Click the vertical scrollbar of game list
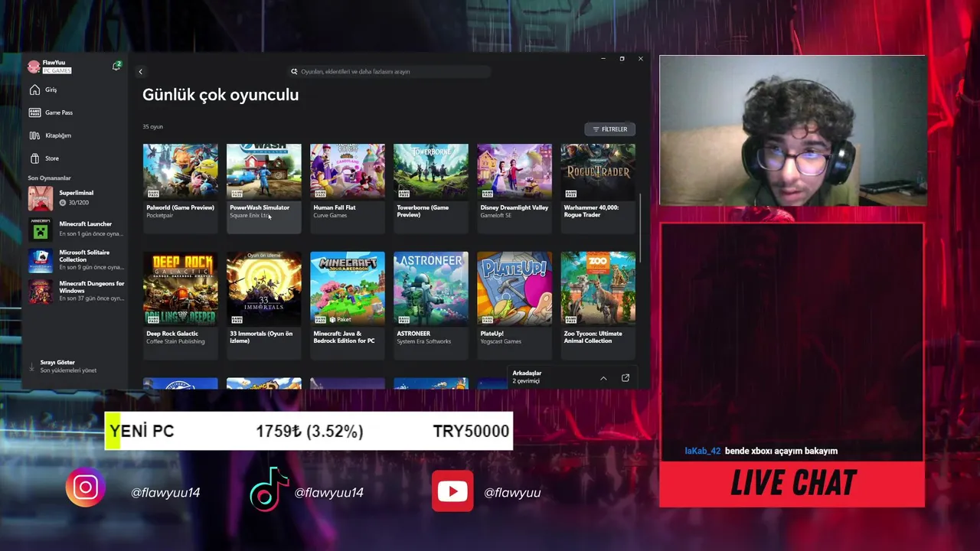980x551 pixels. coord(640,228)
